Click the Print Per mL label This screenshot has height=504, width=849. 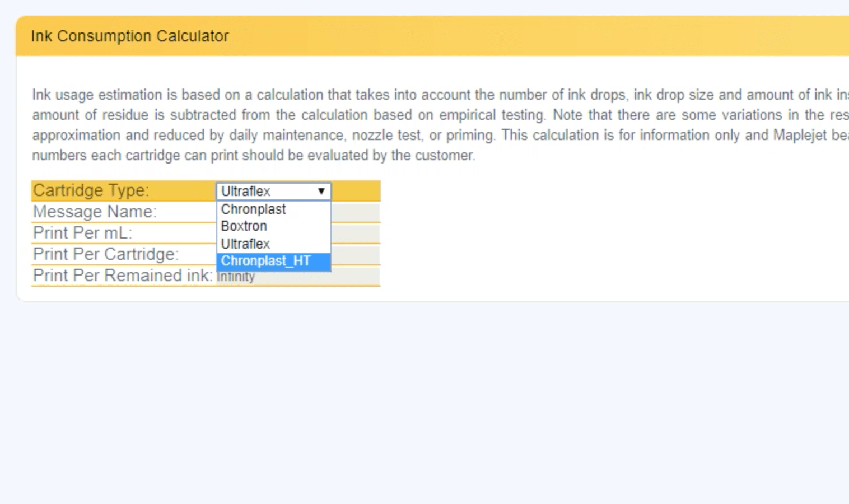pos(82,232)
